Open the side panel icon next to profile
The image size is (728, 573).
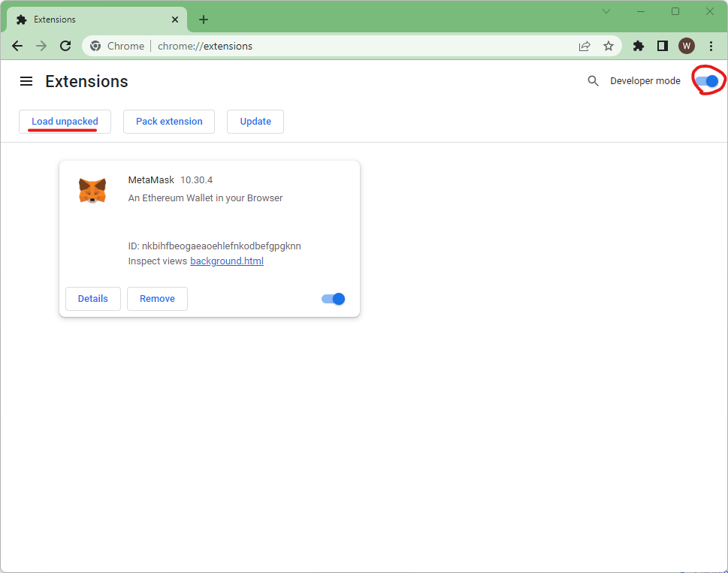coord(662,46)
